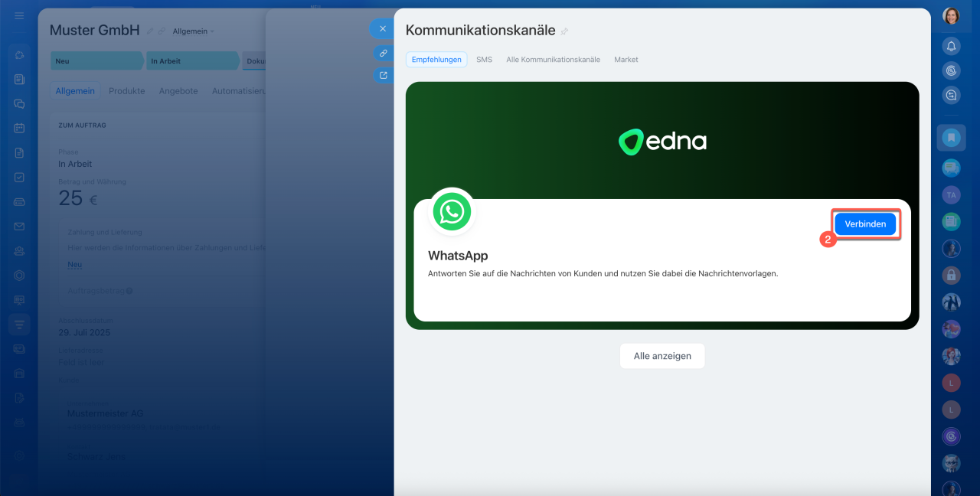Open the hamburger menu in left sidebar
This screenshot has width=980, height=496.
tap(19, 16)
